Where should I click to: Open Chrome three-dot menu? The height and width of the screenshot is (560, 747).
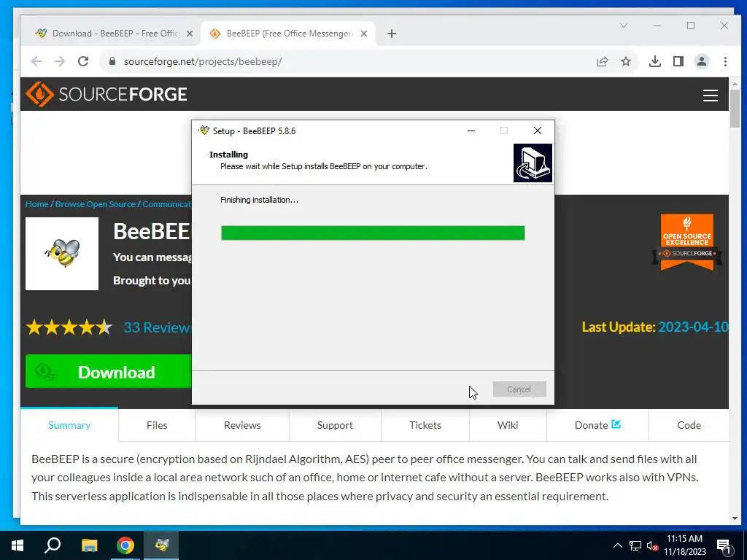pos(725,61)
